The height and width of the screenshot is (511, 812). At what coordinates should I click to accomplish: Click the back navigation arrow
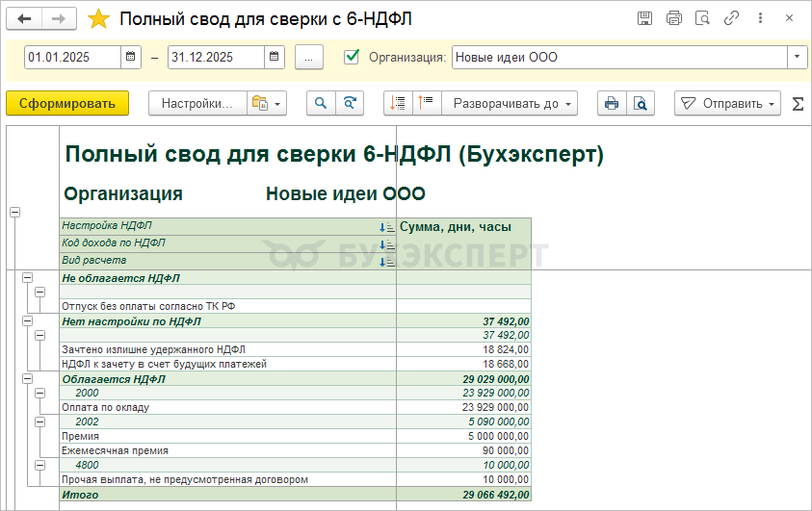tap(25, 18)
